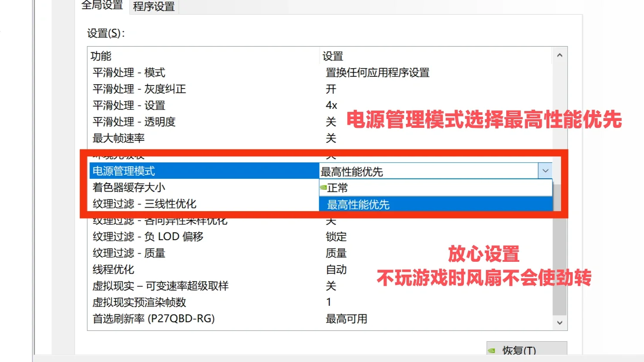
Task: Click the 设置(S): label above the list
Action: click(x=106, y=33)
